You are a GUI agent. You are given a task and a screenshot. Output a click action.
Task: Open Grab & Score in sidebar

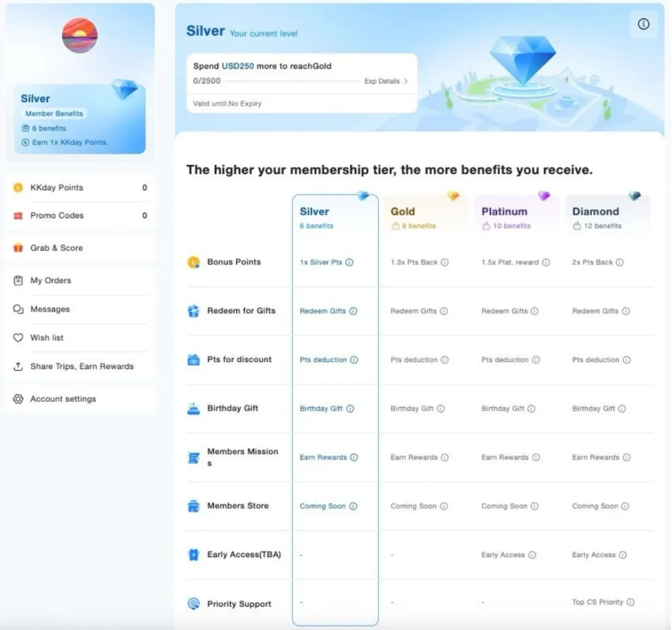79,248
